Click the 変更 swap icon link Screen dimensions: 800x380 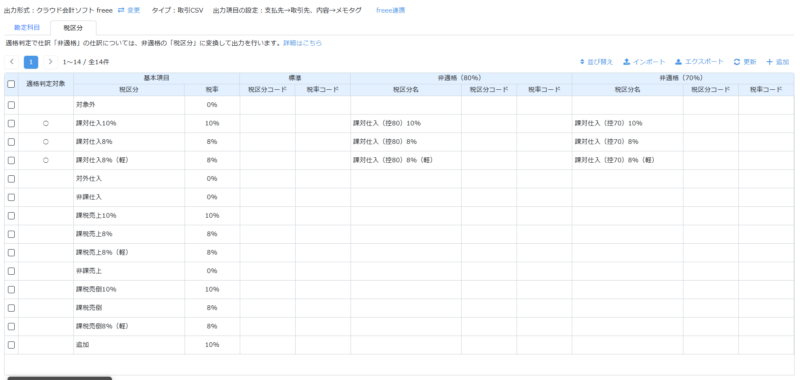(x=129, y=10)
